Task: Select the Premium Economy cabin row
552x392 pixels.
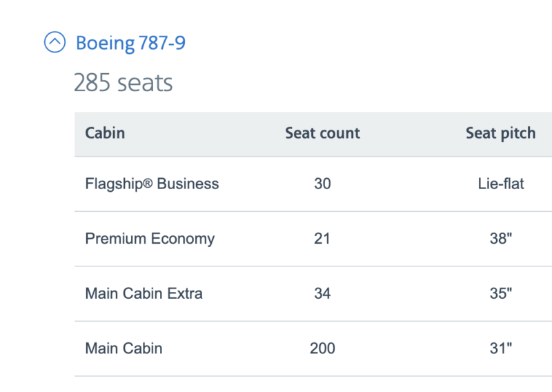Action: [150, 239]
